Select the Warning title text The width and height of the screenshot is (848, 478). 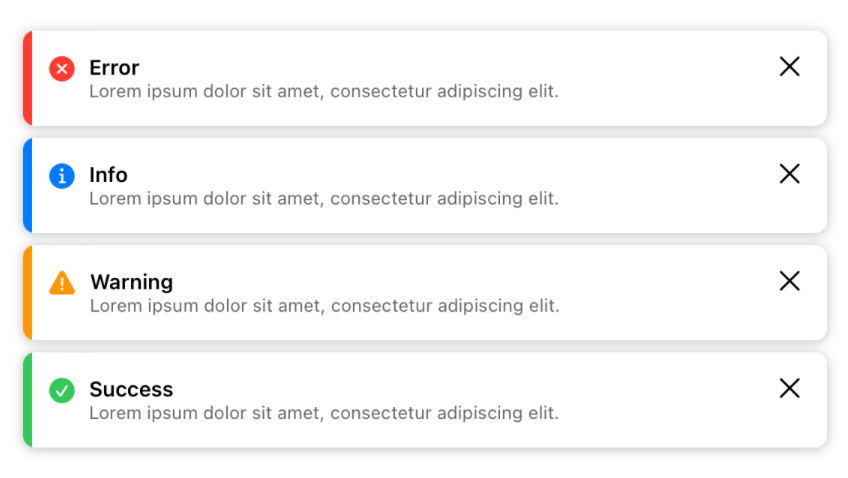(131, 283)
